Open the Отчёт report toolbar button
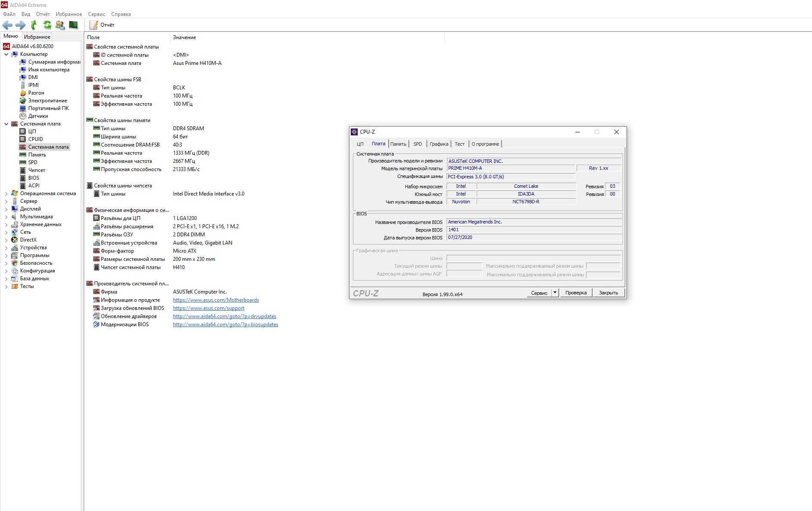812x511 pixels. pyautogui.click(x=102, y=25)
